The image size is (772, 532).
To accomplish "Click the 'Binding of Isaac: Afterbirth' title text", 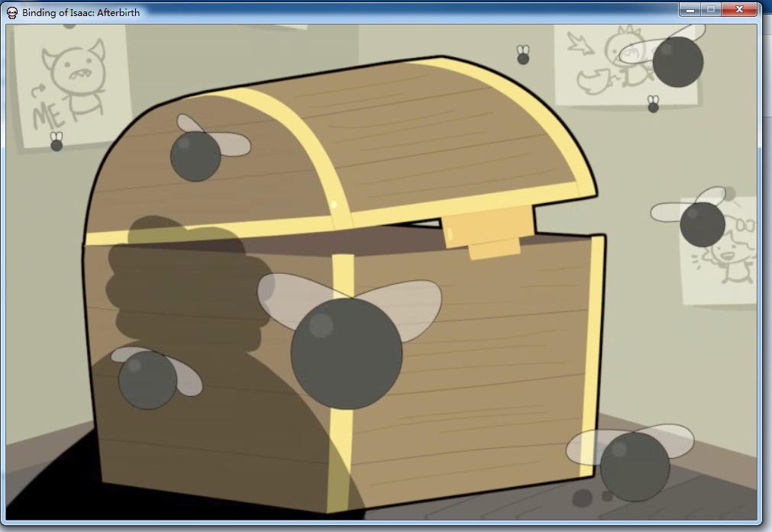I will pyautogui.click(x=81, y=13).
